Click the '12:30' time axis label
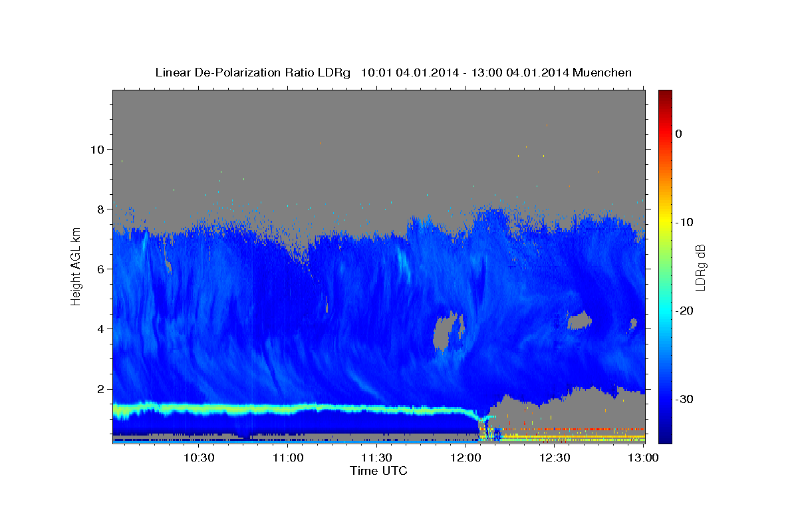Screen dimensions: 798x532 pyautogui.click(x=555, y=458)
